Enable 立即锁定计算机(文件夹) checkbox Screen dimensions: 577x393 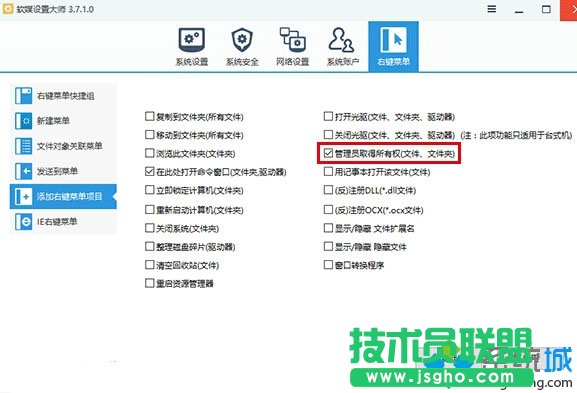pos(149,190)
